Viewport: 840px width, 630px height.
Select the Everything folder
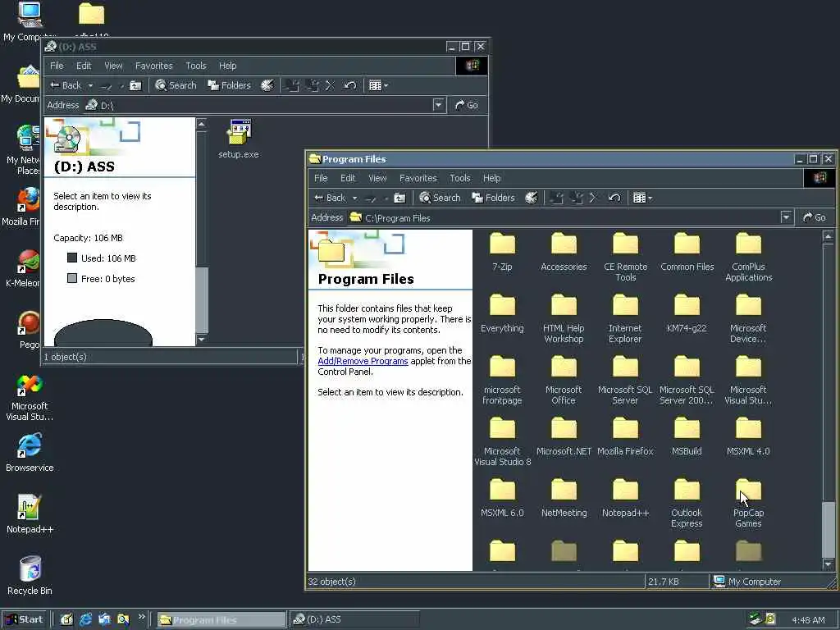502,314
